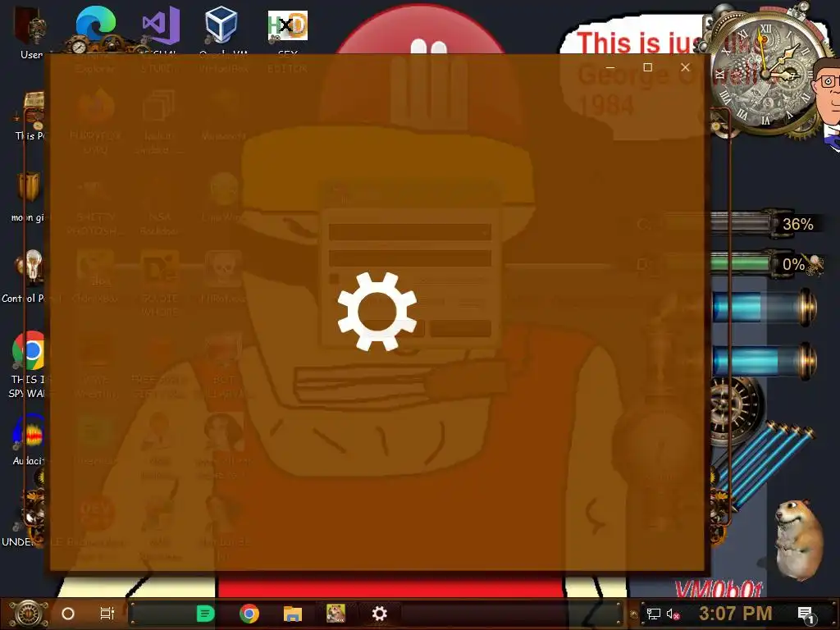Open Task View on the taskbar
This screenshot has height=630, width=840.
107,614
